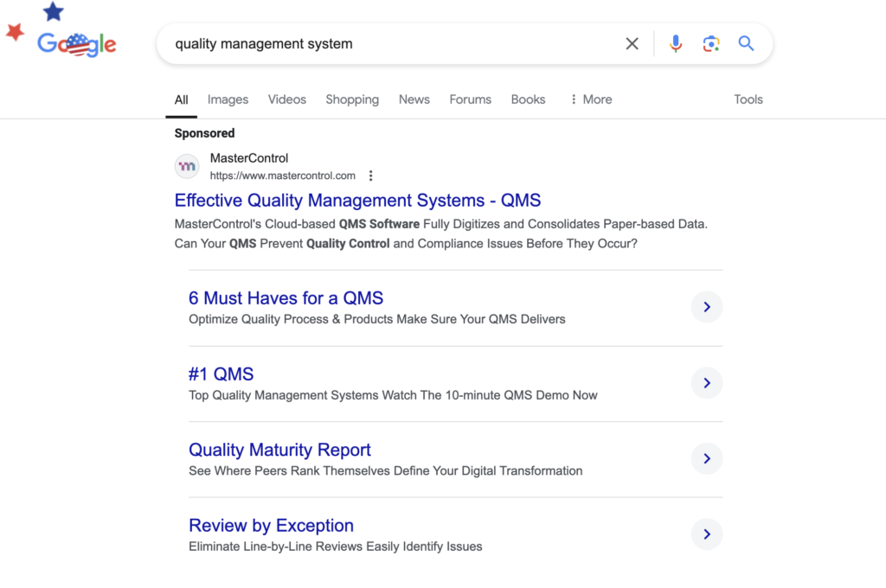
Task: Click the Google logo
Action: (76, 44)
